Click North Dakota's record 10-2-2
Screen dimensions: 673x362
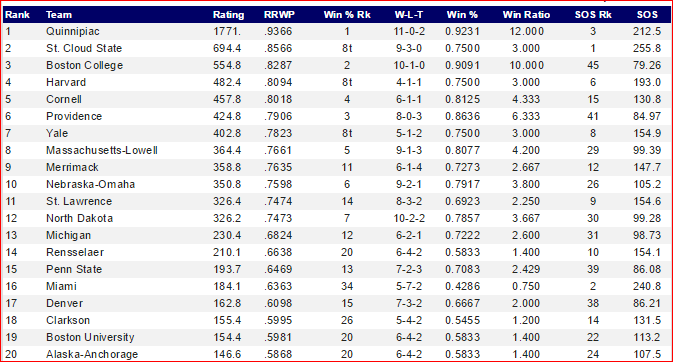coord(409,218)
